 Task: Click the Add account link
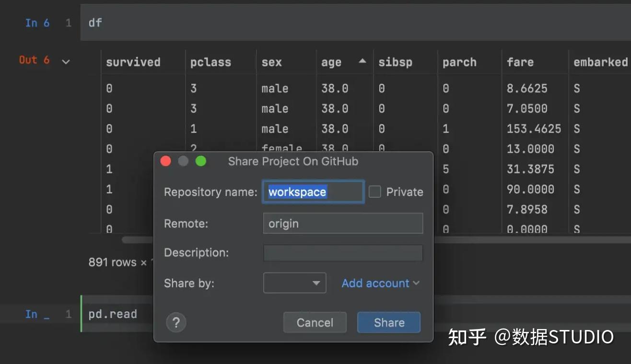pos(375,283)
